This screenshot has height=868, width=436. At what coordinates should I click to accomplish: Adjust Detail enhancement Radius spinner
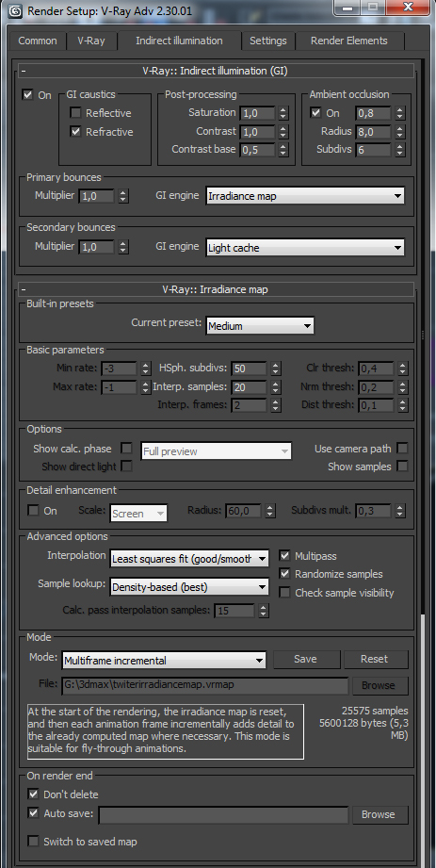pos(270,511)
